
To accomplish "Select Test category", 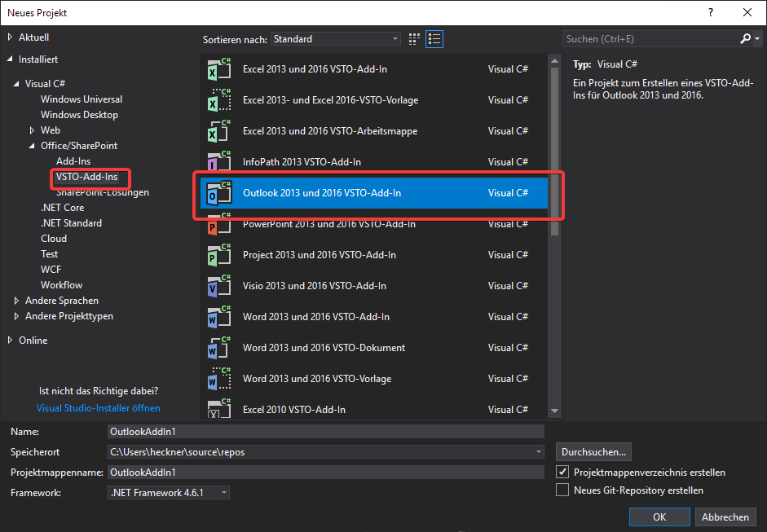I will (x=49, y=254).
